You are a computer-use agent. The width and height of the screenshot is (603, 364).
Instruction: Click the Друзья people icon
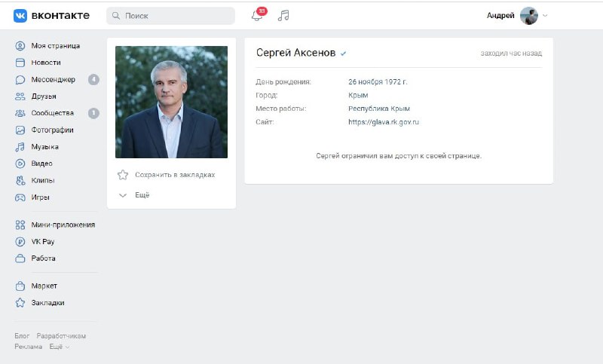click(x=20, y=96)
